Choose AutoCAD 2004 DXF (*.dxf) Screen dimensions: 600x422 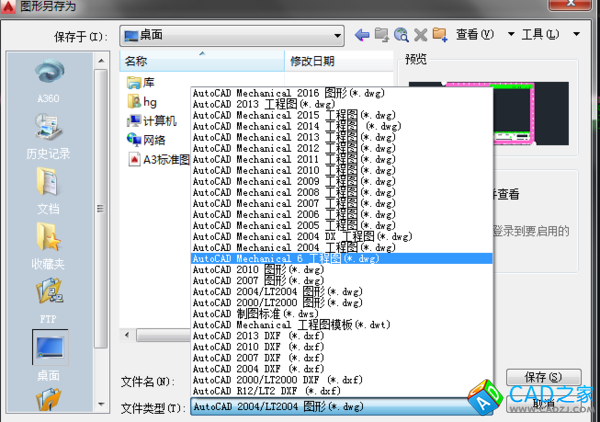coord(341,369)
